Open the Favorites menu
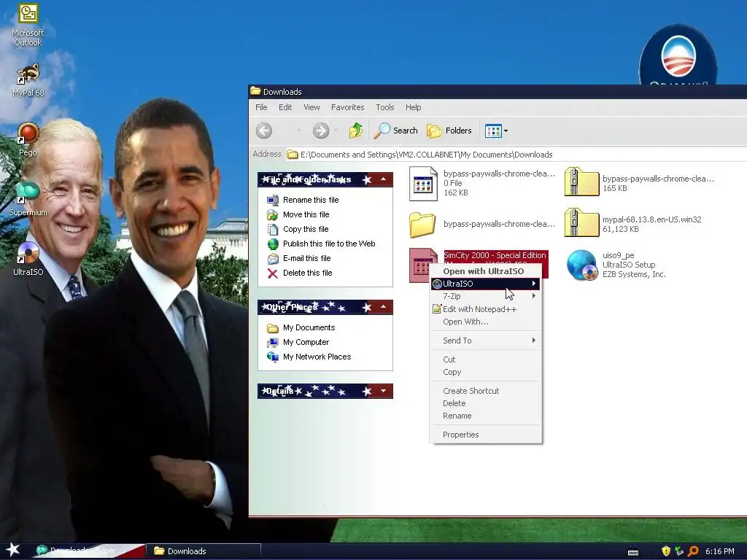Viewport: 747px width, 560px height. click(x=347, y=107)
